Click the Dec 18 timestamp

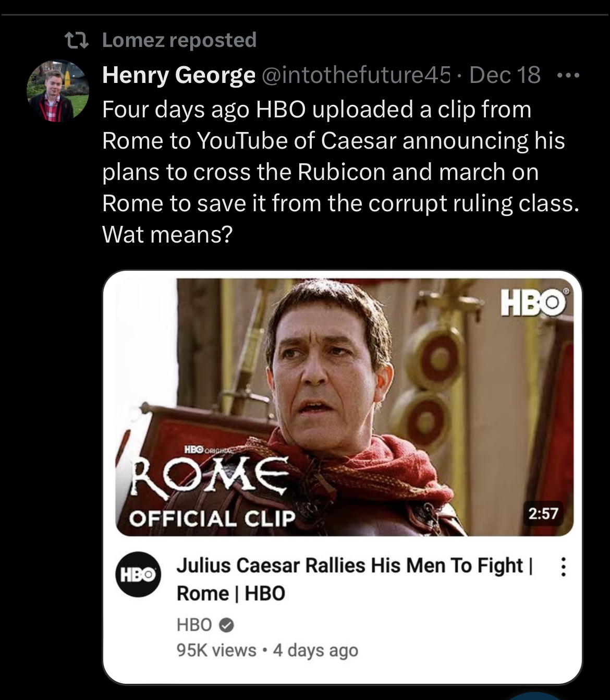[504, 75]
